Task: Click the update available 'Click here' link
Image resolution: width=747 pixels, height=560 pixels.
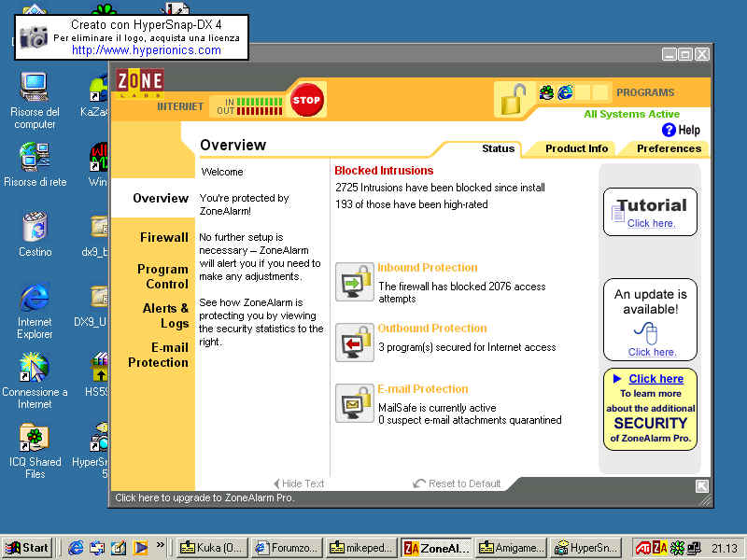Action: 652,352
